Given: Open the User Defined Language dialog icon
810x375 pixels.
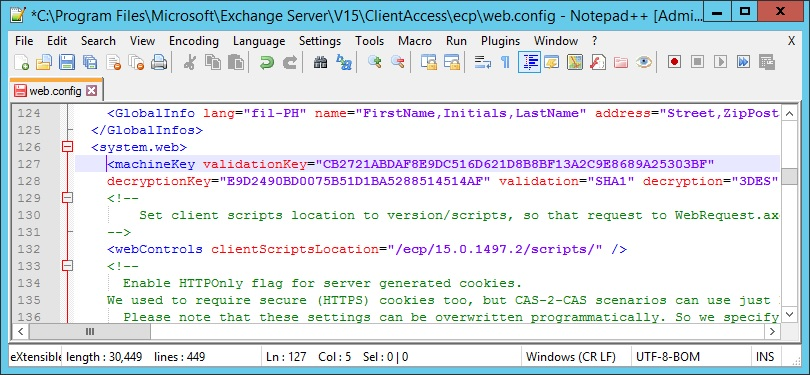Looking at the screenshot, I should click(x=552, y=62).
